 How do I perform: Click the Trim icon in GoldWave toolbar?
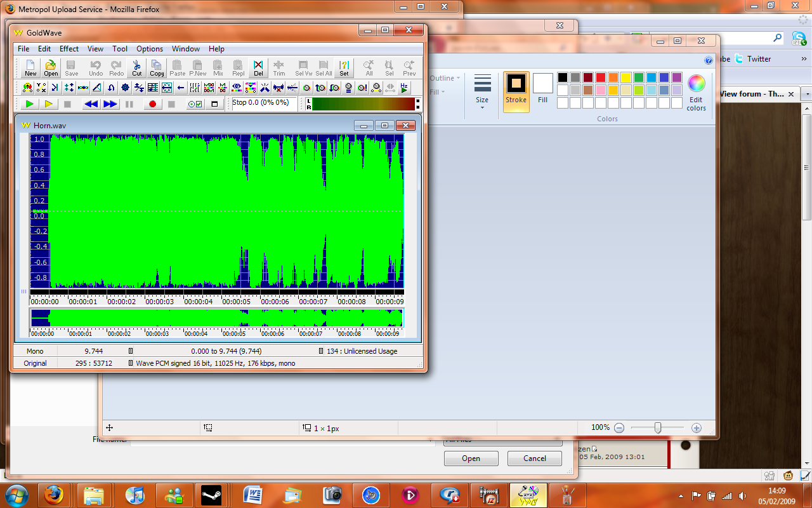pyautogui.click(x=279, y=68)
